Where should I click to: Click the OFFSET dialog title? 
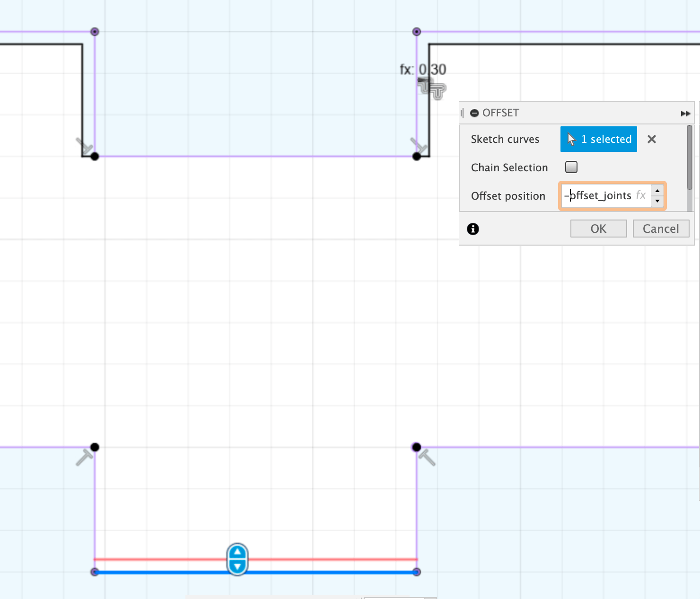coord(501,113)
